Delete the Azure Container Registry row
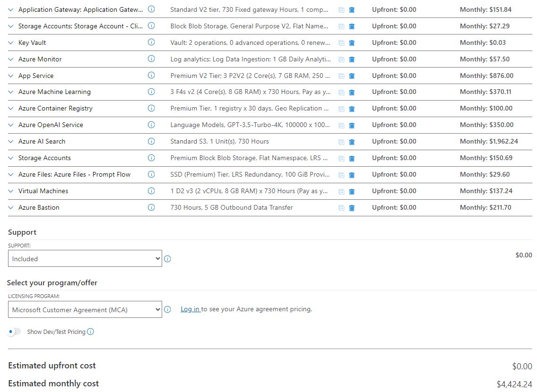 coord(352,109)
